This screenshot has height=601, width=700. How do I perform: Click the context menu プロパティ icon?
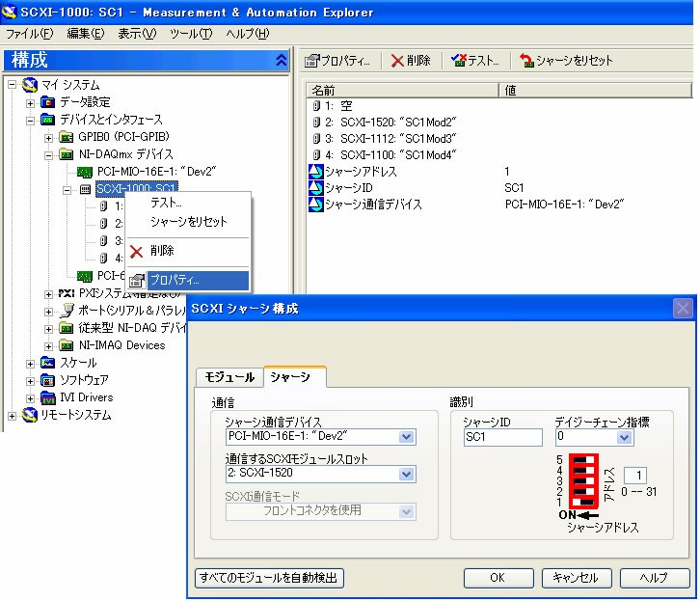click(x=137, y=281)
